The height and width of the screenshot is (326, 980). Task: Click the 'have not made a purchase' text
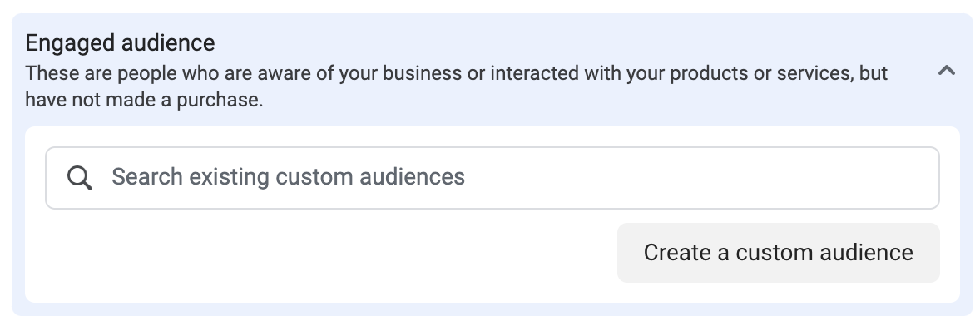144,100
